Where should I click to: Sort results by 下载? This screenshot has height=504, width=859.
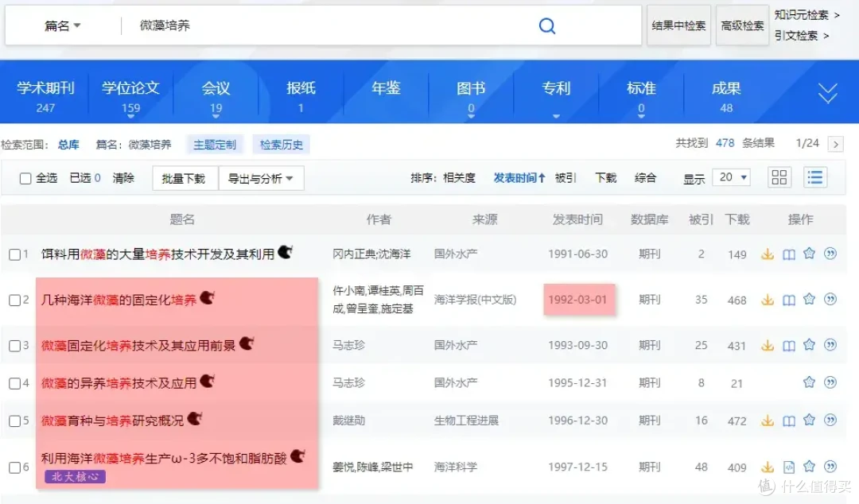pyautogui.click(x=606, y=178)
